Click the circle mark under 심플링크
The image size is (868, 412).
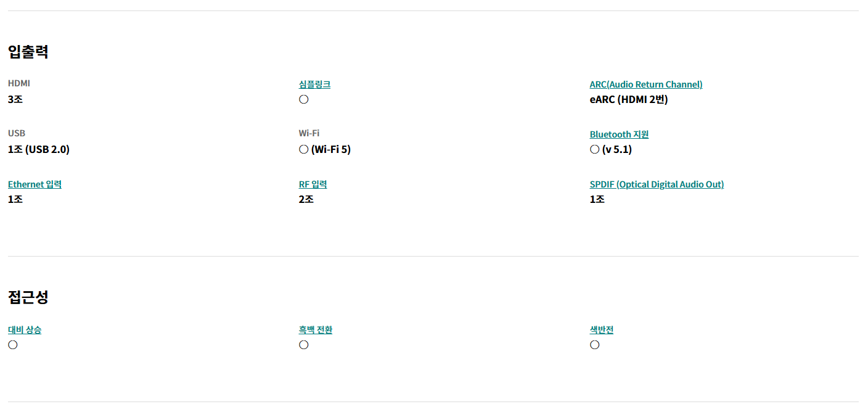(x=303, y=99)
